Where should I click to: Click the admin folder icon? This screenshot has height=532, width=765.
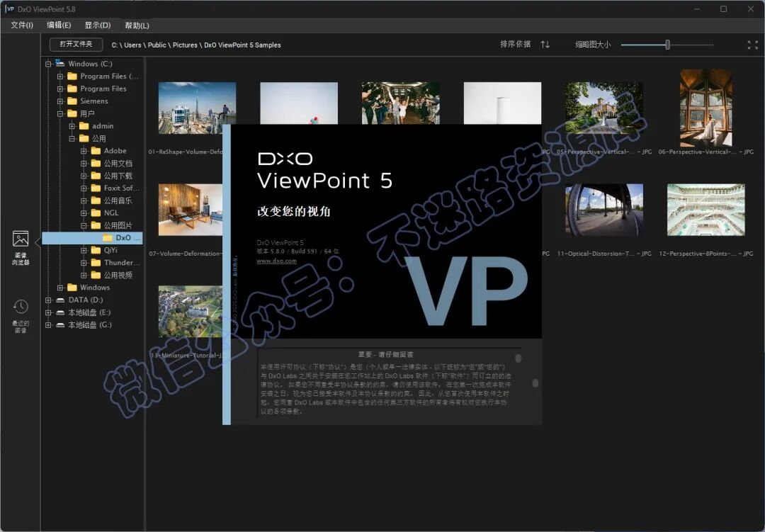point(84,126)
